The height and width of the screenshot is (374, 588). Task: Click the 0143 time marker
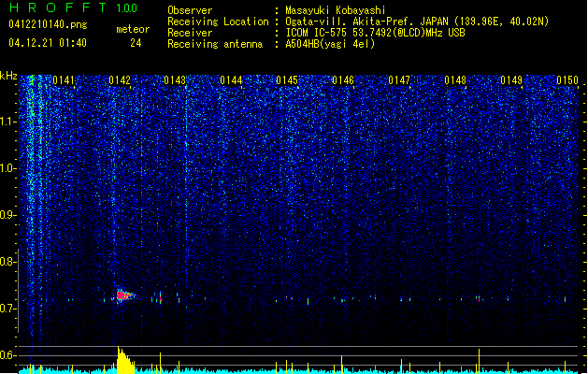[x=175, y=80]
